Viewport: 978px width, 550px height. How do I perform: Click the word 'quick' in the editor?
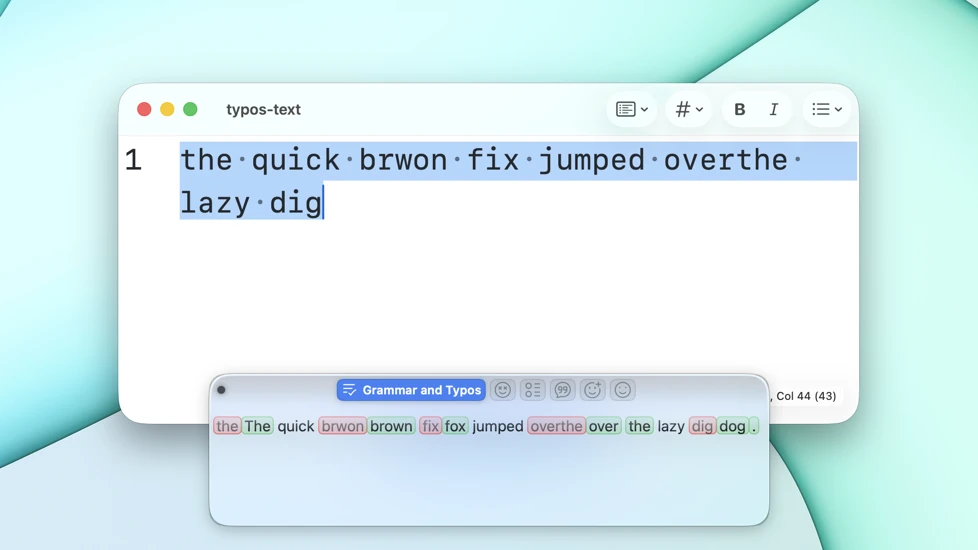point(296,162)
